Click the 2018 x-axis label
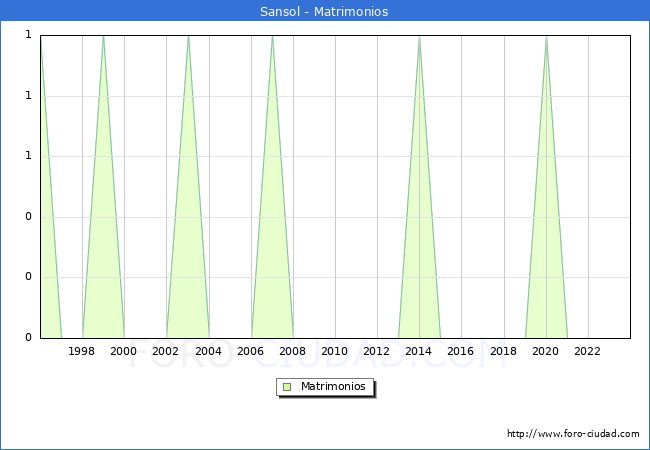650x450 pixels. [504, 351]
